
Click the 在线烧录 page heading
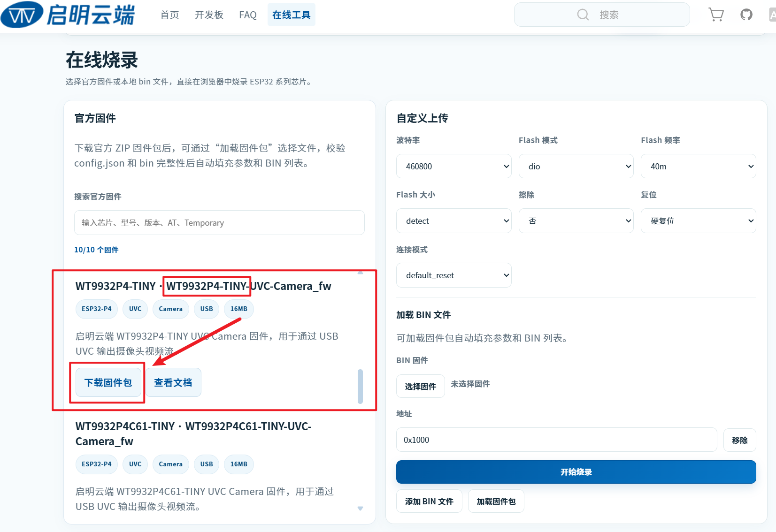point(102,60)
